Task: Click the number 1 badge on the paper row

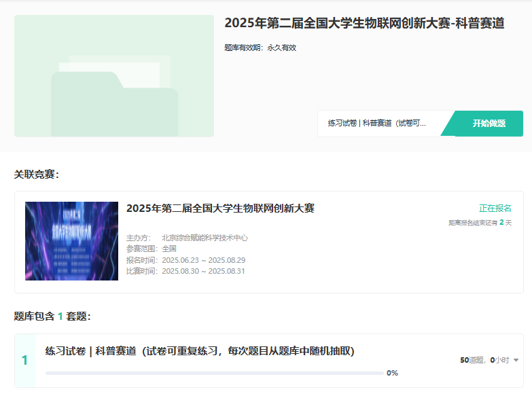Action: pyautogui.click(x=24, y=361)
